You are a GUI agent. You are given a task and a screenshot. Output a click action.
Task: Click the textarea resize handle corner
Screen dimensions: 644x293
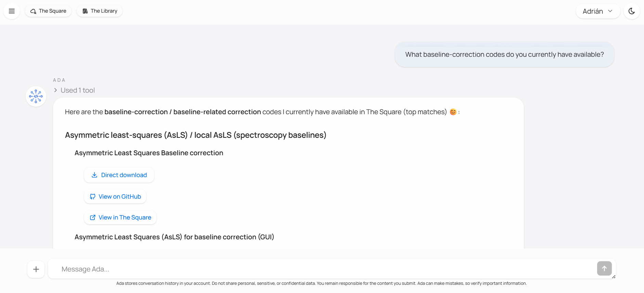pos(614,277)
